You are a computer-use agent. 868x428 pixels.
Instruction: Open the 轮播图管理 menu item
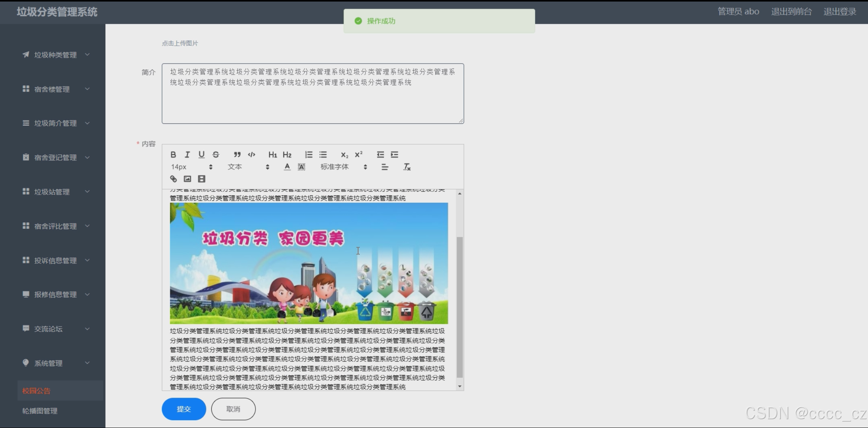pos(40,411)
